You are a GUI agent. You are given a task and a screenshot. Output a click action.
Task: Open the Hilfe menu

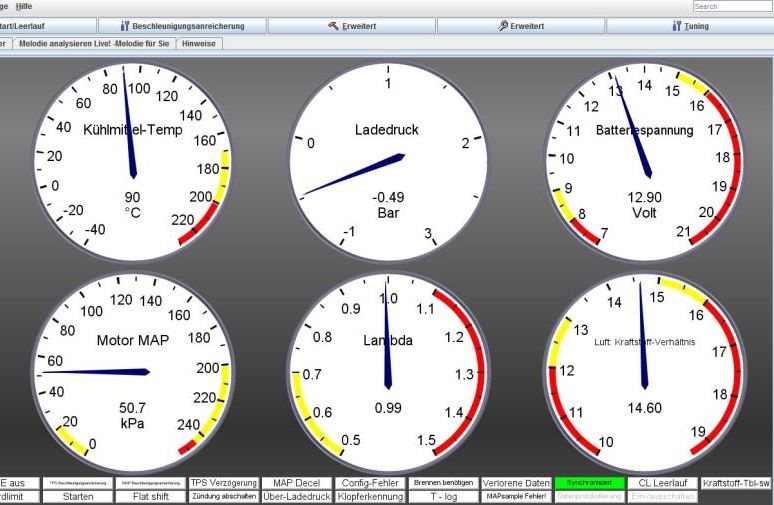pos(23,6)
